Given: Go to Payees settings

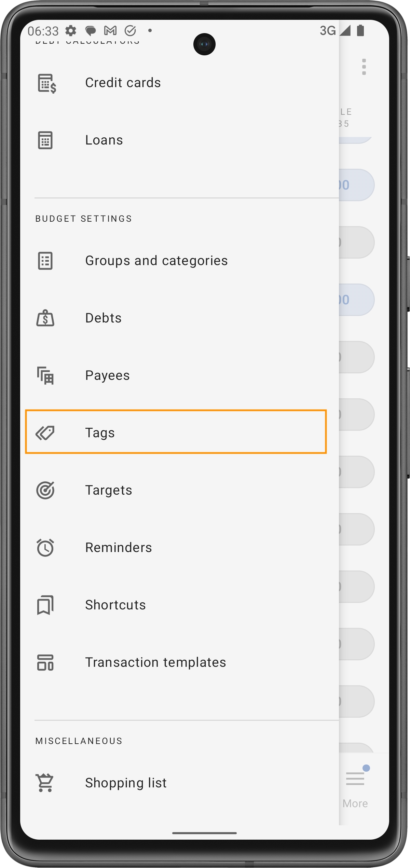Looking at the screenshot, I should pyautogui.click(x=107, y=375).
